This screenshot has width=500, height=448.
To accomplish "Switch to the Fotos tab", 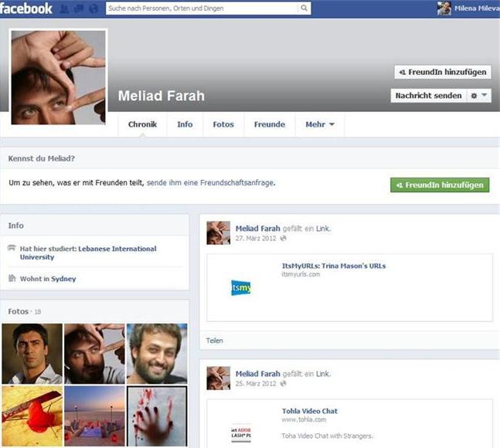I will pos(223,124).
